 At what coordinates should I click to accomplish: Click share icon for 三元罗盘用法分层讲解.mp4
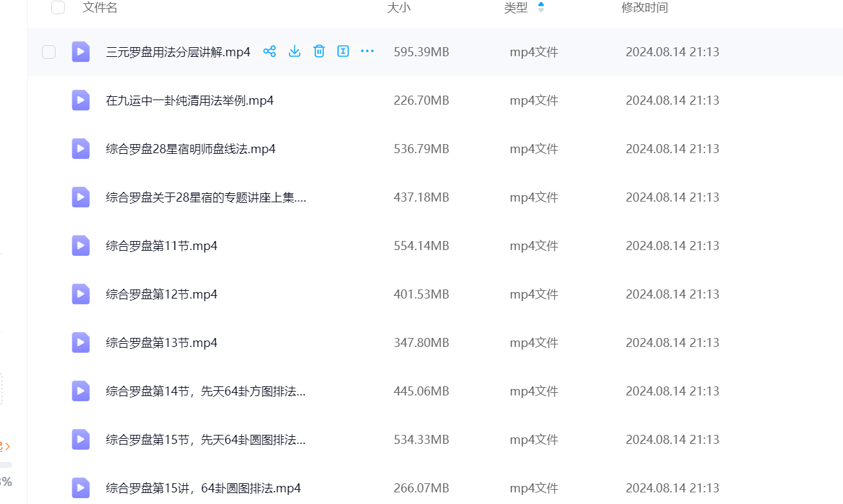pos(270,52)
